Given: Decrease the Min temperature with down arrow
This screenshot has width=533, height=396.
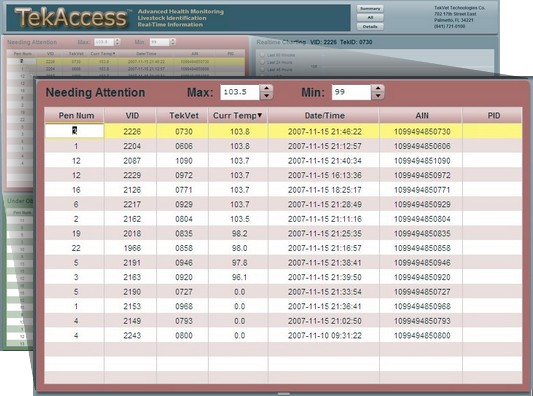Looking at the screenshot, I should pyautogui.click(x=378, y=96).
